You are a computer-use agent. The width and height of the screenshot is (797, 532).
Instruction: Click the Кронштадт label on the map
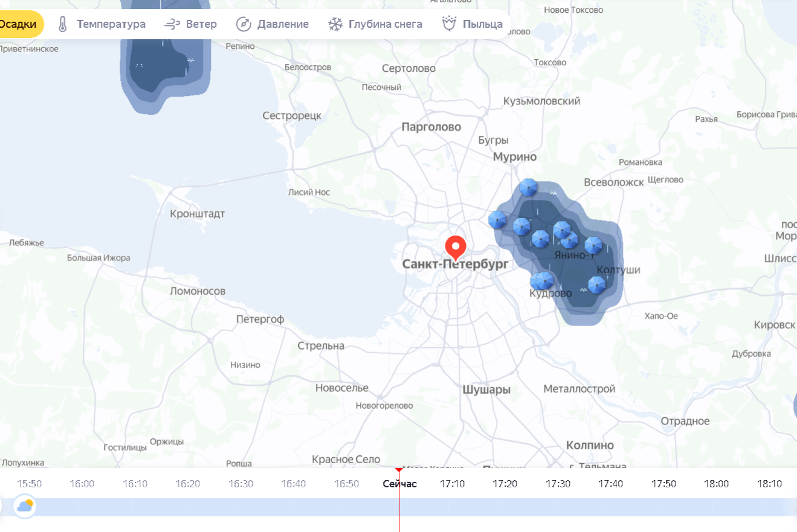click(197, 214)
